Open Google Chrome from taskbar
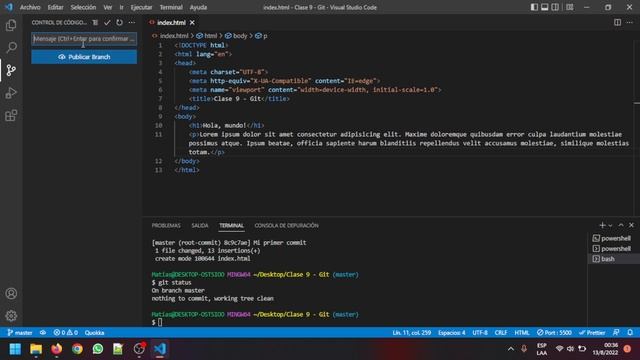This screenshot has height=360, width=640. (77, 349)
